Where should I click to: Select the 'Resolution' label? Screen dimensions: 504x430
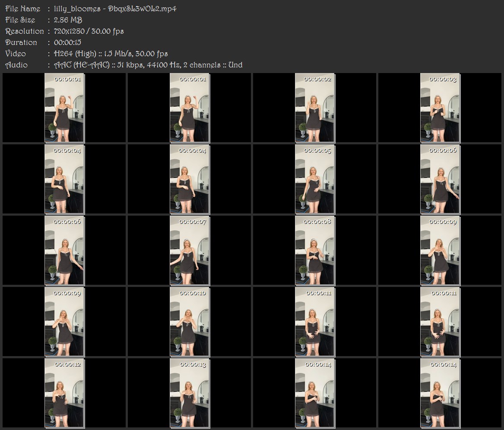(25, 31)
